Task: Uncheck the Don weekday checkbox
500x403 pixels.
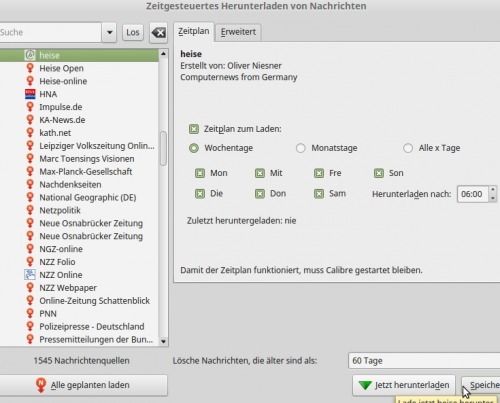Action: [260, 194]
